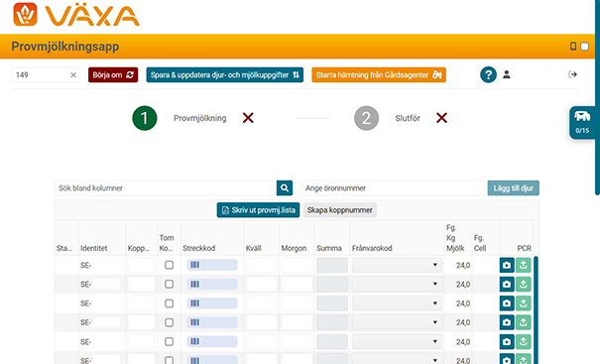Image resolution: width=600 pixels, height=364 pixels.
Task: Click the barcode field in fifth row
Action: (212, 341)
